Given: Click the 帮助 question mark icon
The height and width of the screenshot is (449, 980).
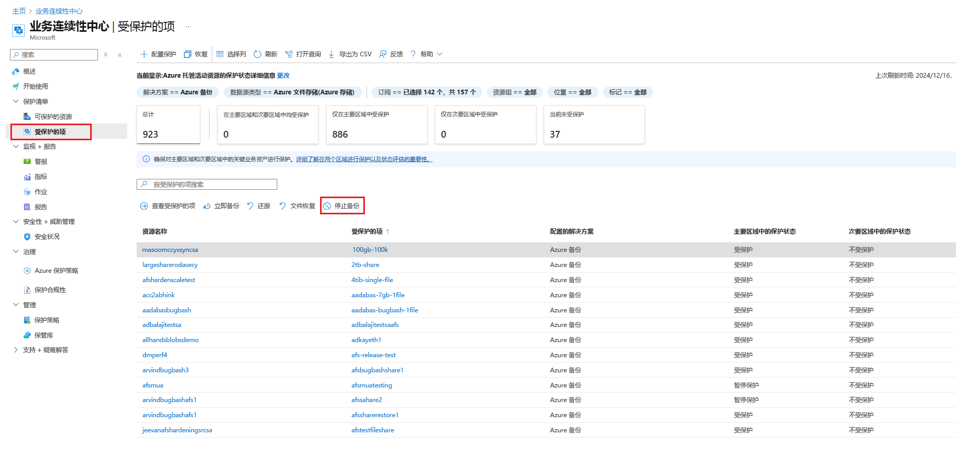Looking at the screenshot, I should 413,54.
